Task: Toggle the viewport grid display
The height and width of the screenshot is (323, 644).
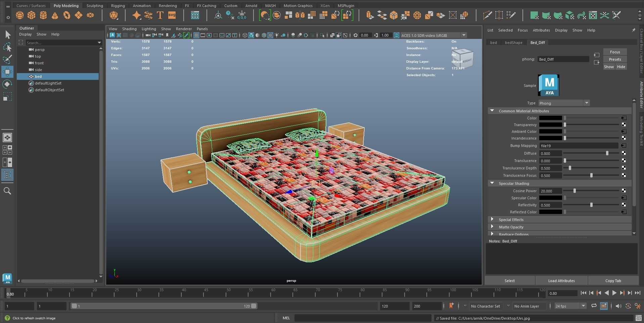Action: point(196,35)
